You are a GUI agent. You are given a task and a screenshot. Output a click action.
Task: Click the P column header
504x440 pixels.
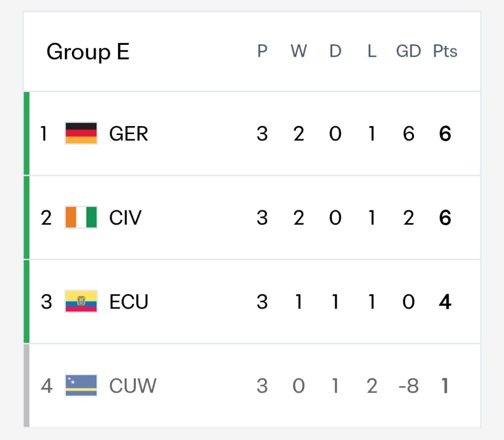262,51
